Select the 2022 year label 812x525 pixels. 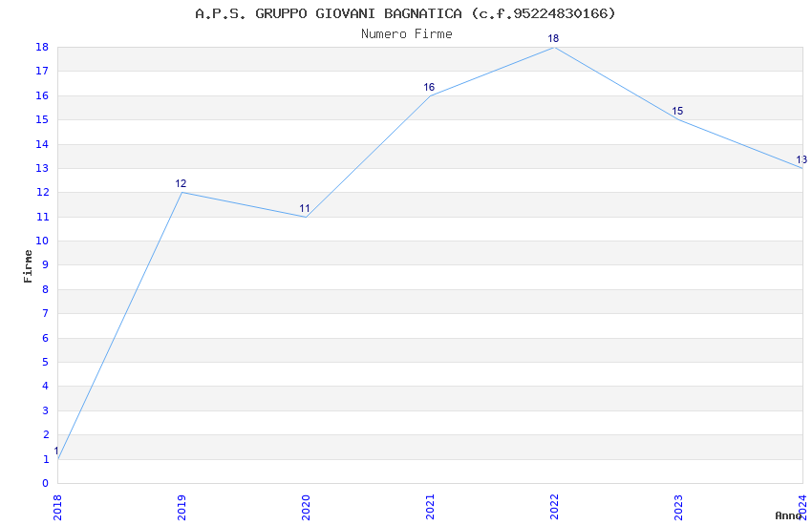[555, 508]
